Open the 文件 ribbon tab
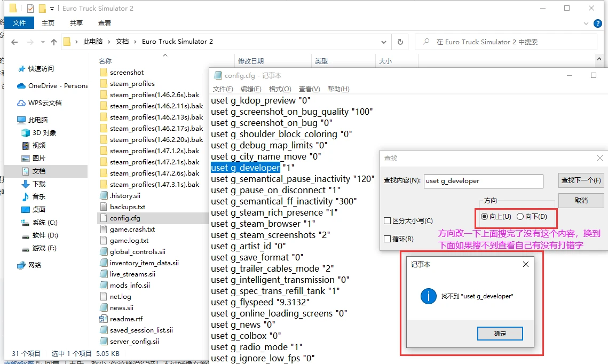 click(19, 23)
